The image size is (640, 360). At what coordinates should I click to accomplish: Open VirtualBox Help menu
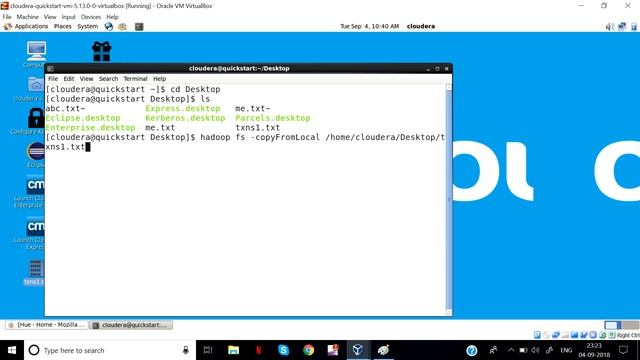pos(112,17)
